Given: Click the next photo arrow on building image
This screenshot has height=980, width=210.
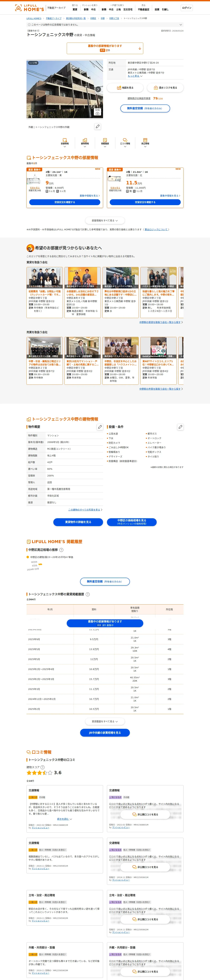Looking at the screenshot, I should click(98, 89).
